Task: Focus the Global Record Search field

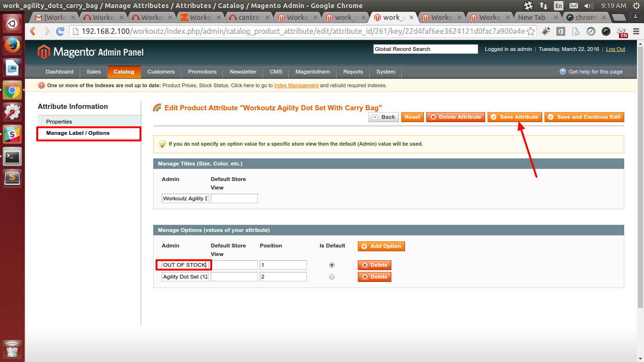Action: click(x=426, y=49)
